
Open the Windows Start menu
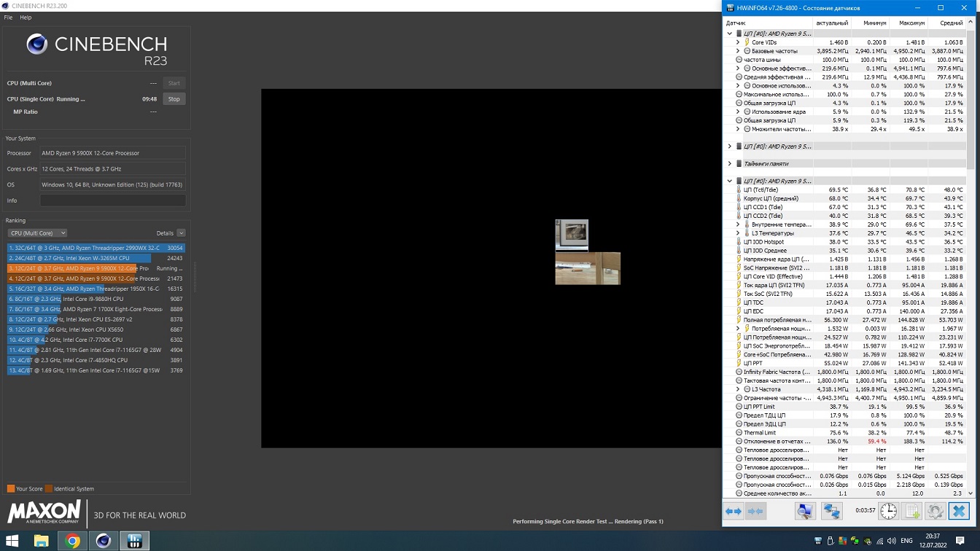click(x=12, y=541)
